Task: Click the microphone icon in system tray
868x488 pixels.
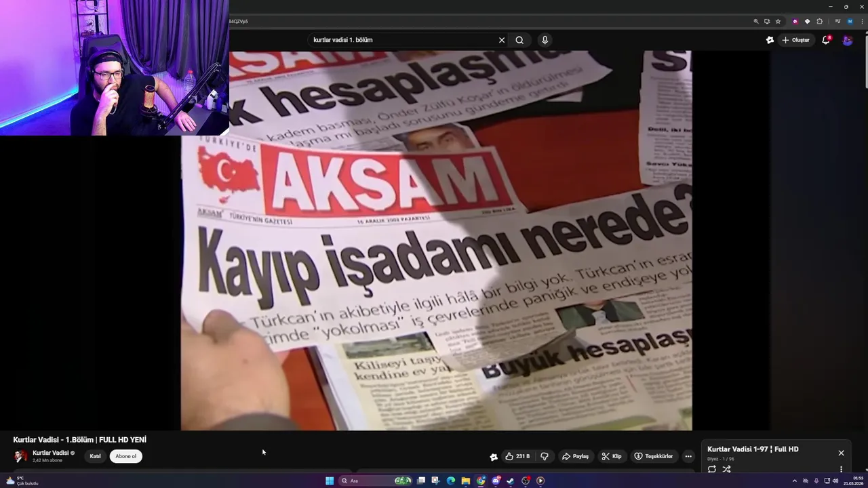Action: [816, 481]
